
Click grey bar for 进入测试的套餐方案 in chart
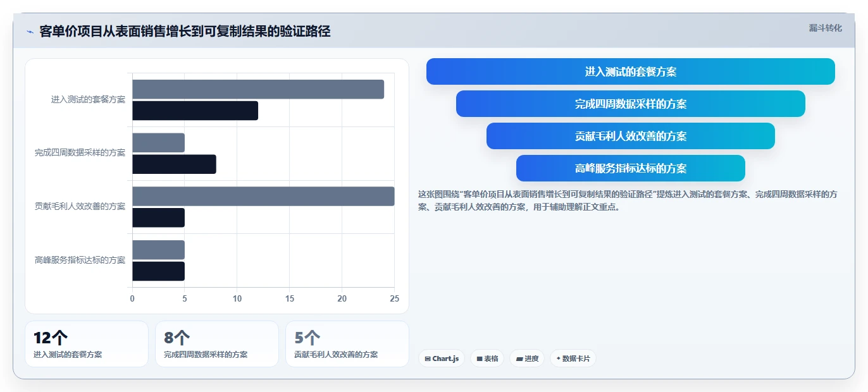[258, 89]
